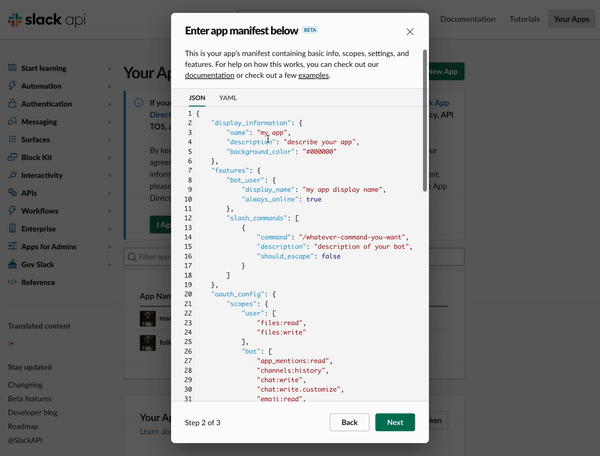
Task: Expand the APIs sidebar section
Action: pos(108,193)
